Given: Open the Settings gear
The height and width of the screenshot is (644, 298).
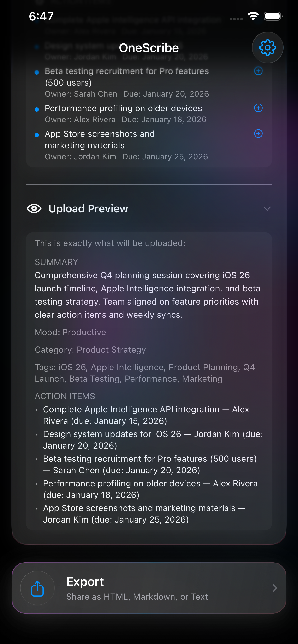Looking at the screenshot, I should [x=267, y=47].
